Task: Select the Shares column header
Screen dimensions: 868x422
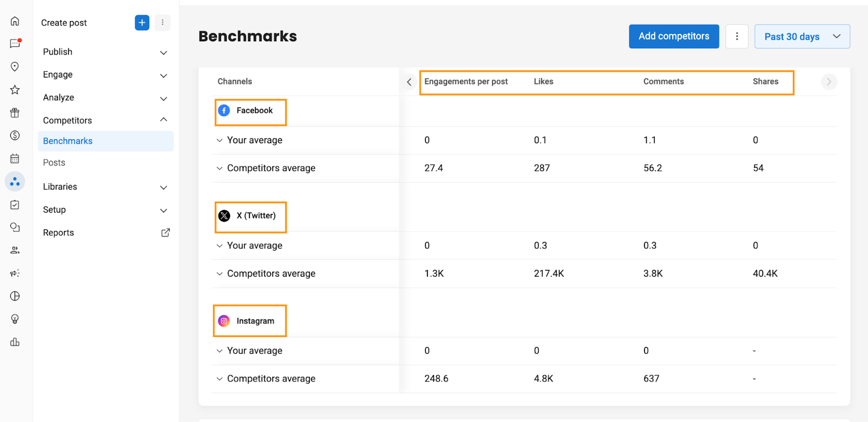Action: [765, 81]
